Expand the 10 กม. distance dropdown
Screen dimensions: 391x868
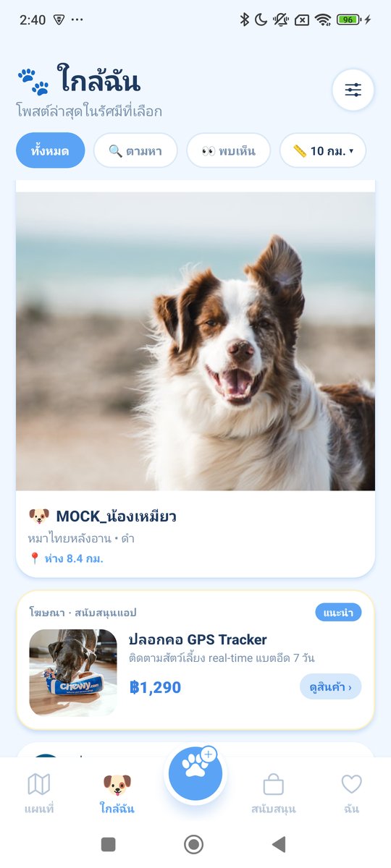(323, 150)
